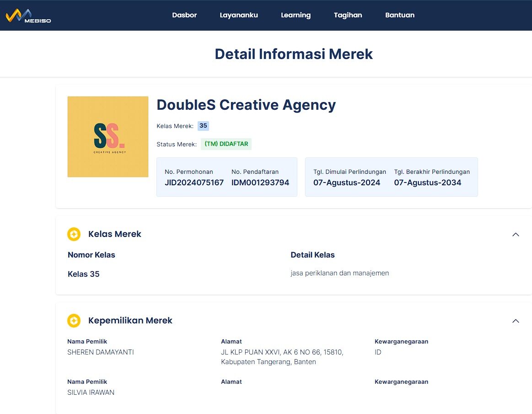The image size is (532, 414).
Task: Click the DoubleS Creative Agency title
Action: [x=246, y=105]
